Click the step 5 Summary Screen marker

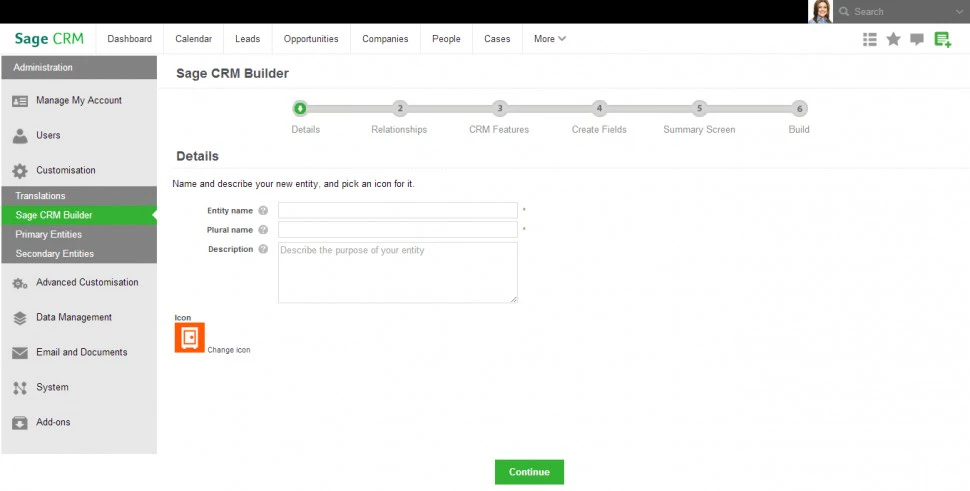[x=699, y=109]
